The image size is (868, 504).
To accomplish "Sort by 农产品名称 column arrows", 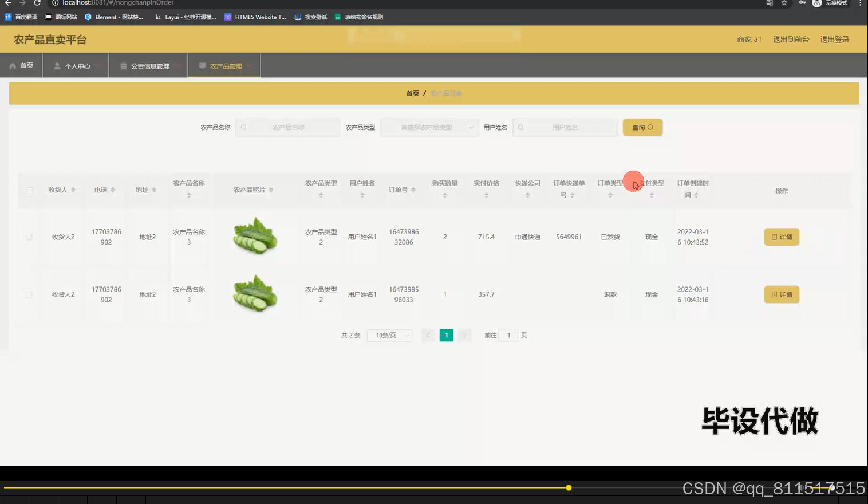I will pos(189,195).
